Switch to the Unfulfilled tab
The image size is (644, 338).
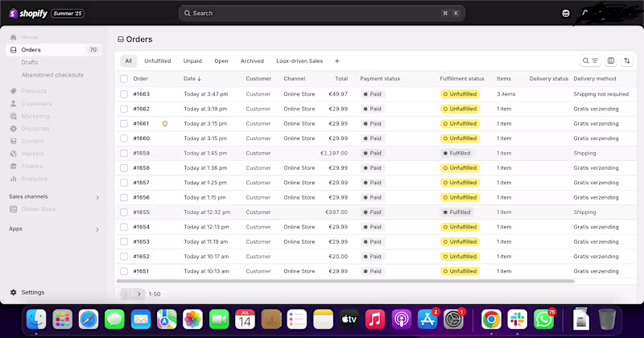point(157,61)
